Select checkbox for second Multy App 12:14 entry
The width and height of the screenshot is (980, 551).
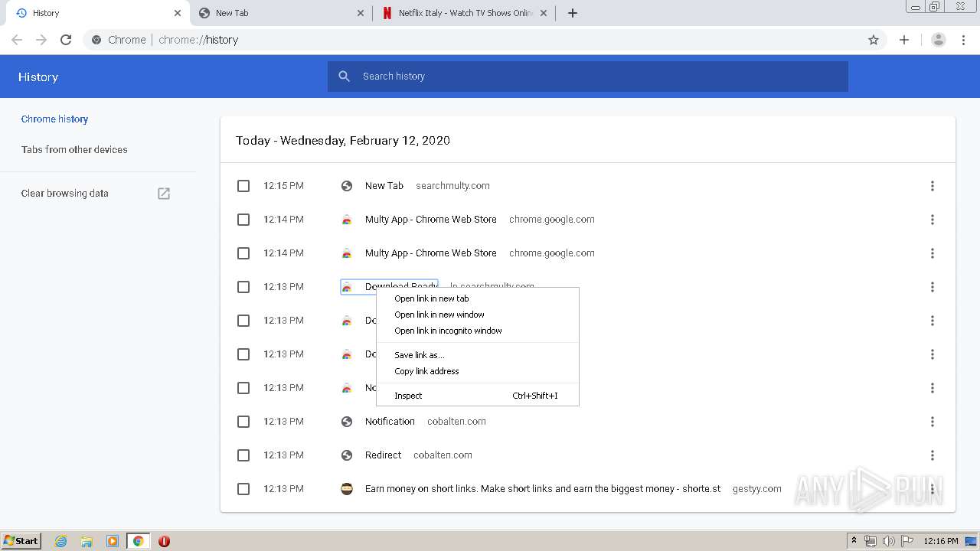[243, 253]
